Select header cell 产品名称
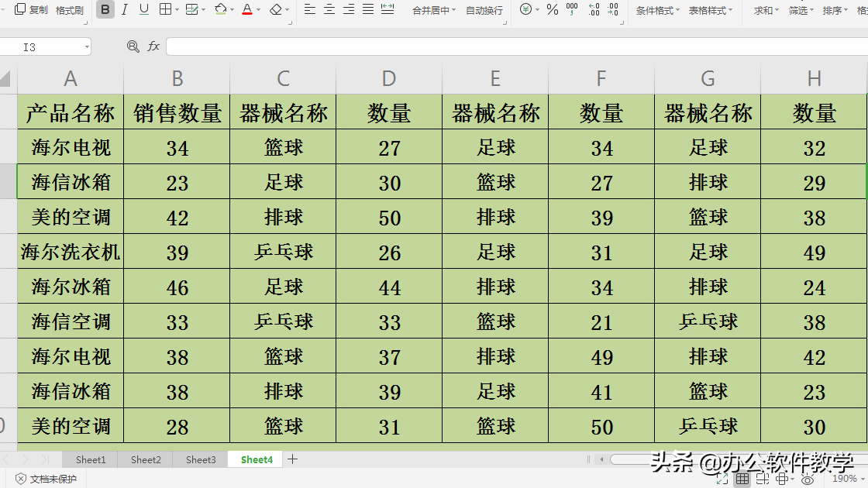868x488 pixels. 71,113
